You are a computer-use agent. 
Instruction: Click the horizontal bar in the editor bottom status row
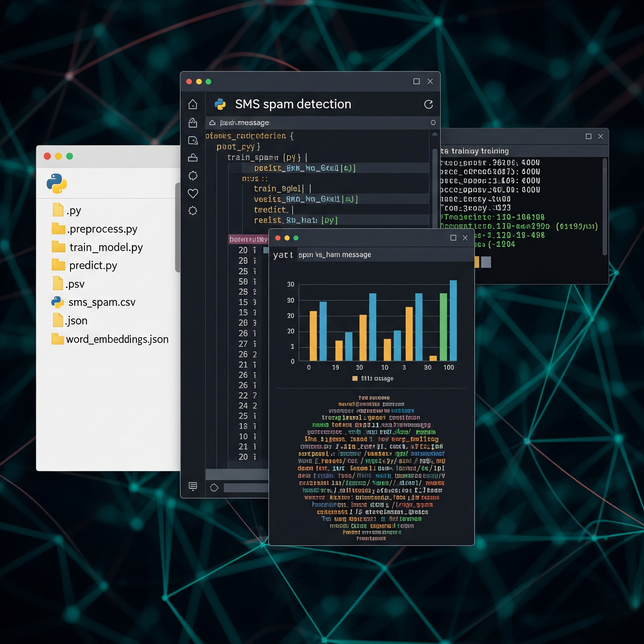[x=246, y=488]
